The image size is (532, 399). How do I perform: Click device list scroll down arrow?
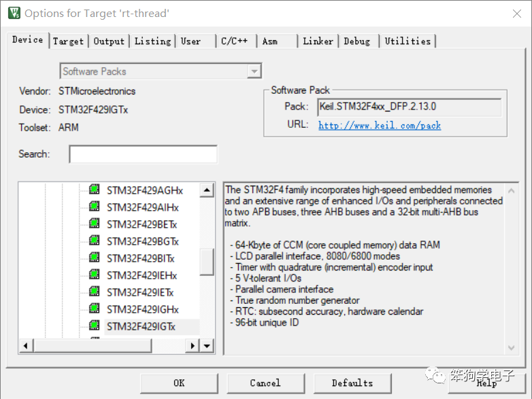(x=207, y=346)
